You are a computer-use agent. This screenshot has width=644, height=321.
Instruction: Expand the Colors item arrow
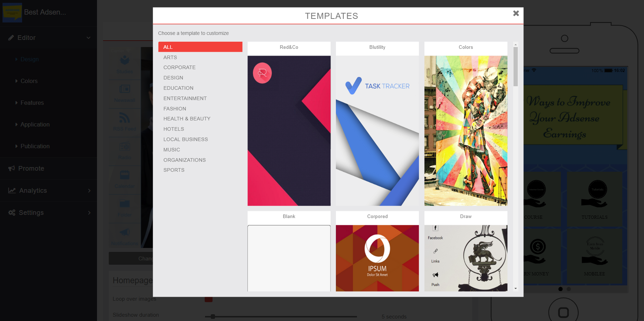tap(16, 81)
